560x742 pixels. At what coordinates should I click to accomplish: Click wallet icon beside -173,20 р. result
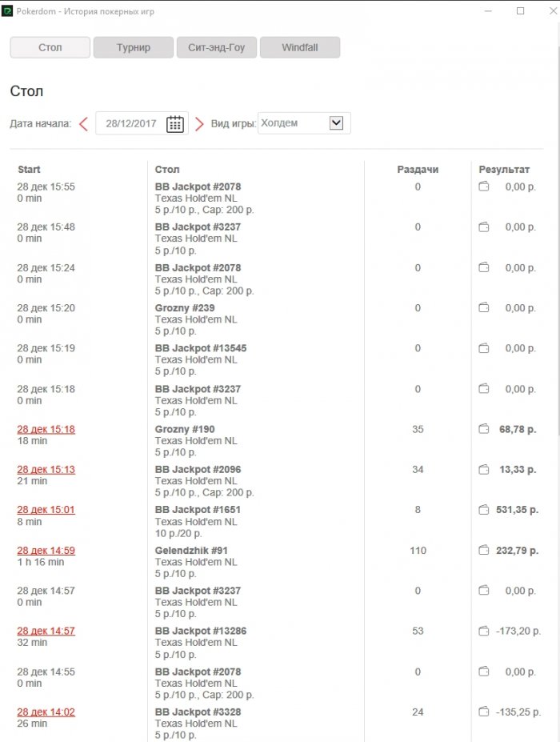(x=484, y=632)
